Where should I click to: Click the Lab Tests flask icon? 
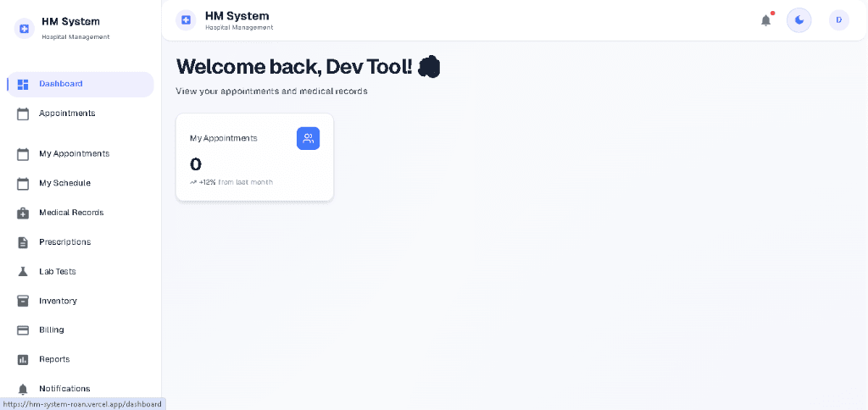(23, 272)
